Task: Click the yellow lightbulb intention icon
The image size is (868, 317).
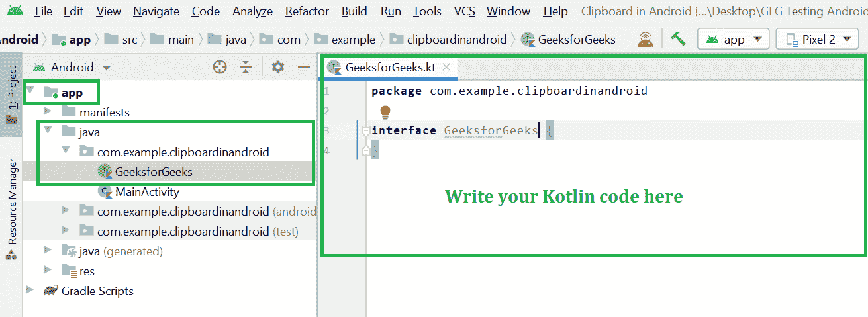Action: pos(385,112)
